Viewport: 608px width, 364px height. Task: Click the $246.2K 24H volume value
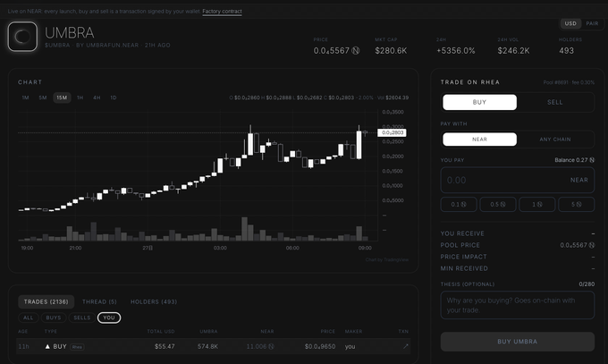[x=513, y=51]
